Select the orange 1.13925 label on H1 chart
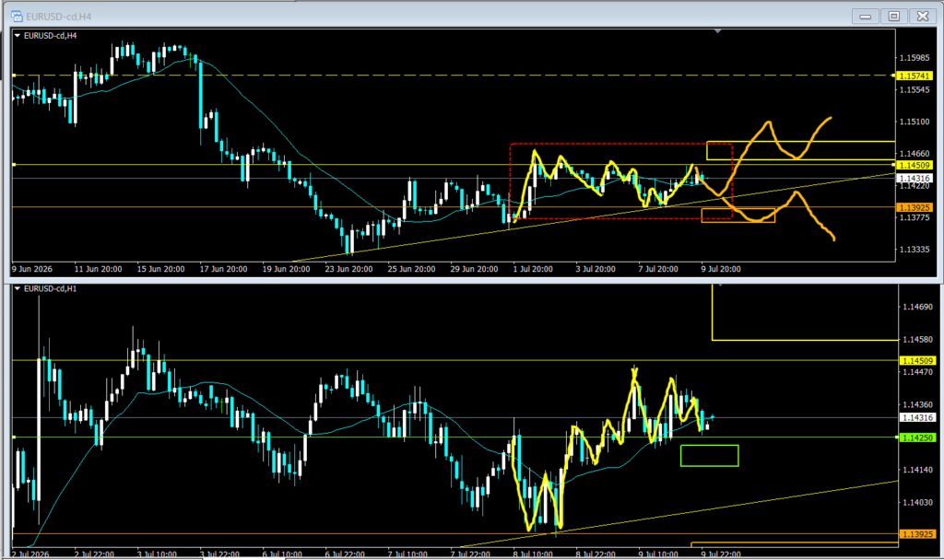 917,534
